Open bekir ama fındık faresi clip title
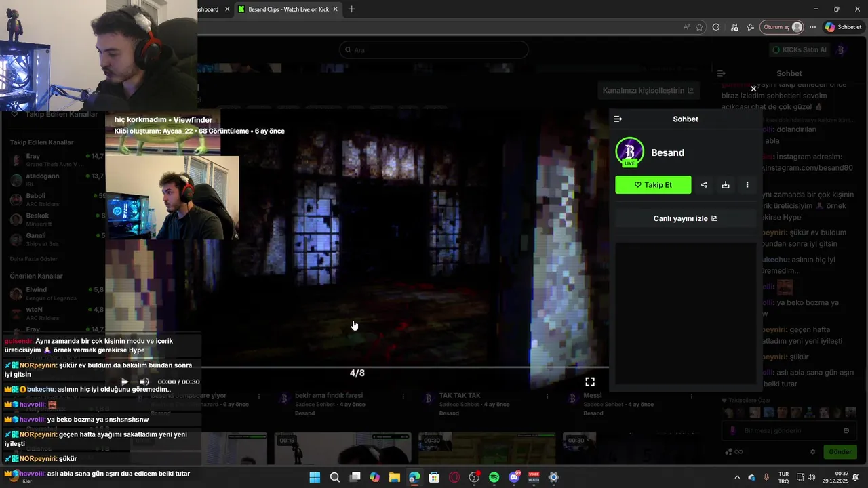The image size is (868, 488). 329,395
